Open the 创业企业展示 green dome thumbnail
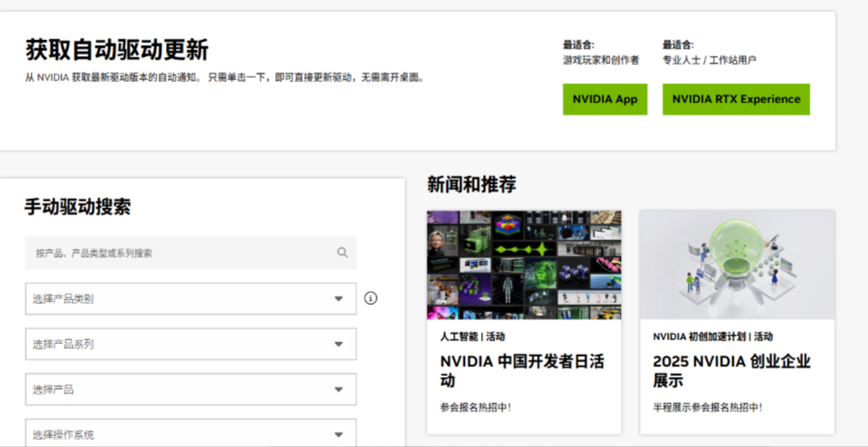 point(737,265)
